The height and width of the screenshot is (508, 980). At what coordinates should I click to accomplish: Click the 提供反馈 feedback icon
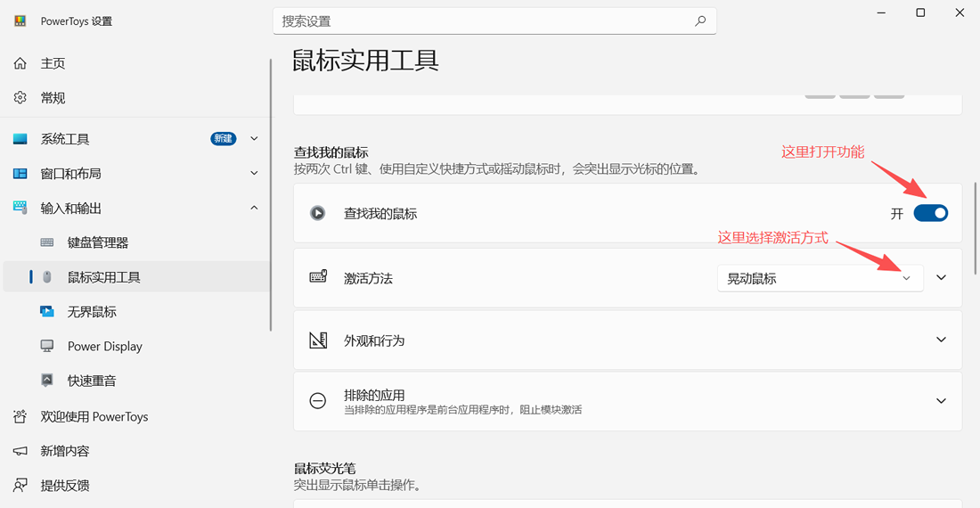tap(20, 485)
